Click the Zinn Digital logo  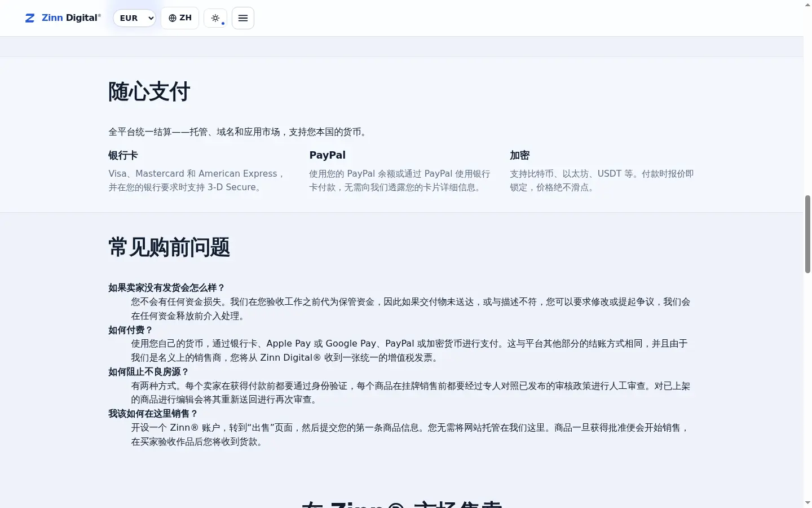(x=63, y=18)
